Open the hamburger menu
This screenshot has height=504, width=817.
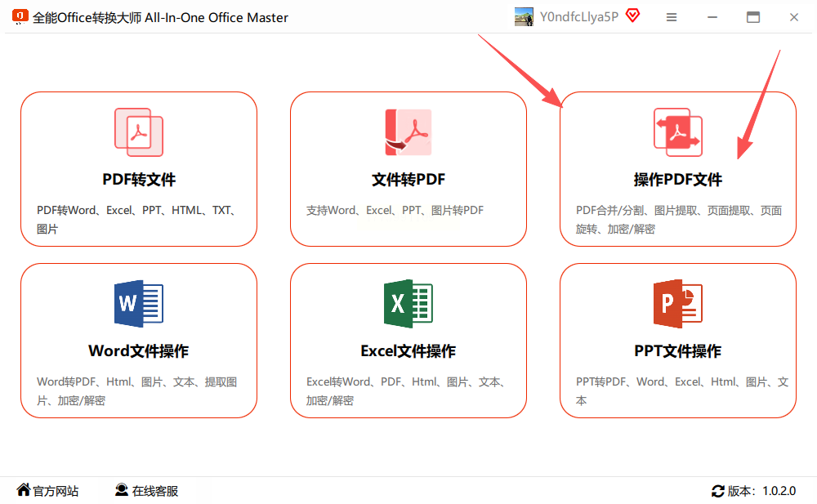tap(672, 17)
